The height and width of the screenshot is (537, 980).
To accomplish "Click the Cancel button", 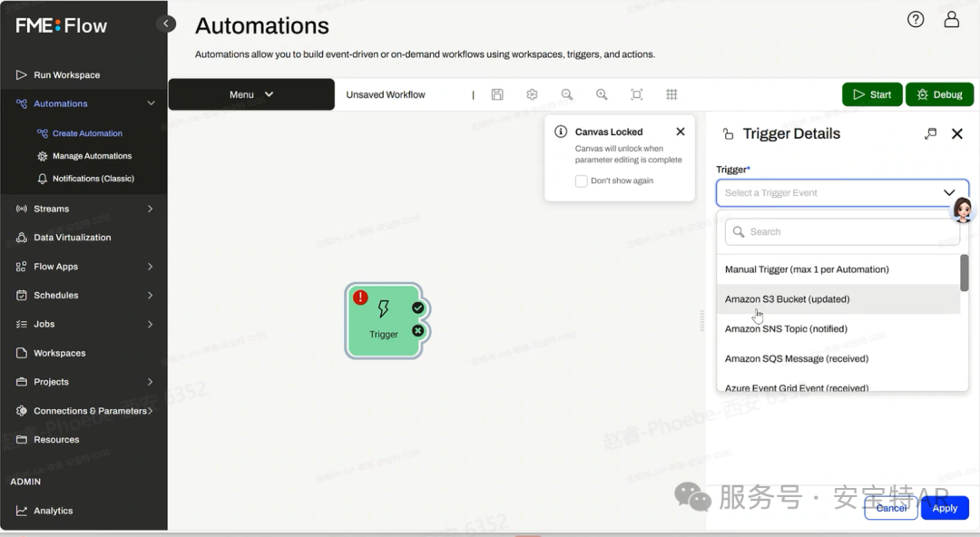I will [x=891, y=508].
